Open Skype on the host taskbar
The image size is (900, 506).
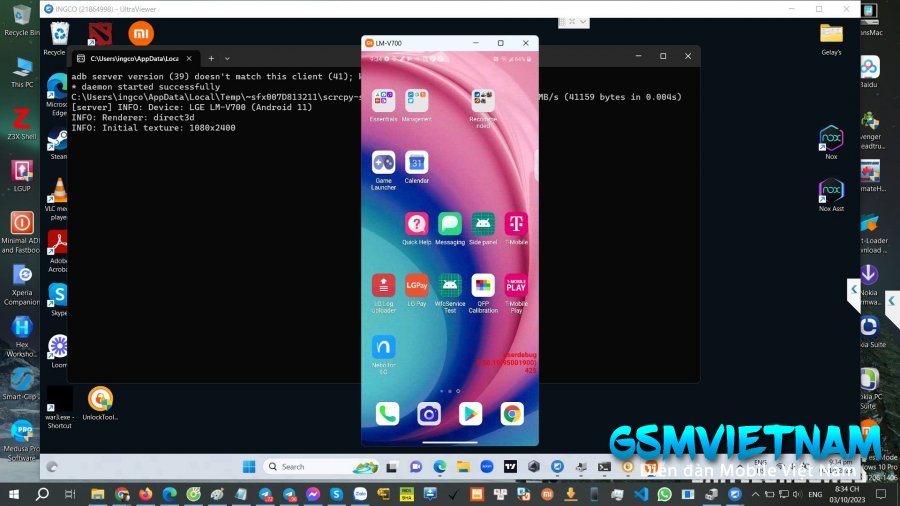click(x=336, y=494)
